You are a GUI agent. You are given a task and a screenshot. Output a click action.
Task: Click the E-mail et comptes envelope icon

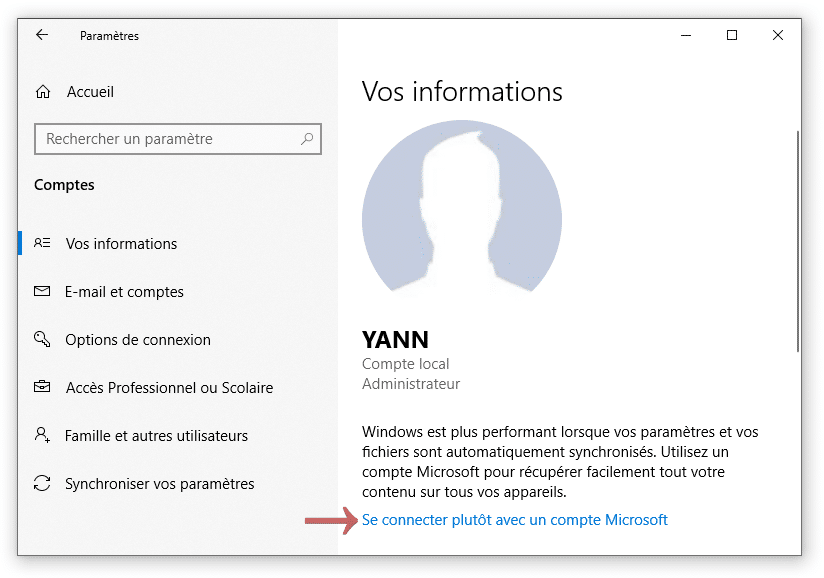(x=42, y=291)
